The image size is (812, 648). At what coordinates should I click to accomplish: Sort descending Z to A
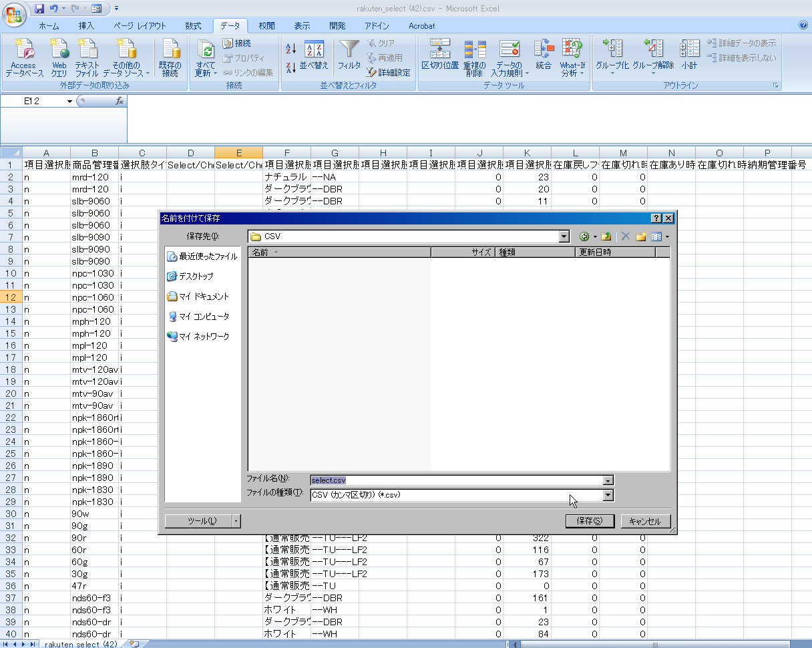(x=290, y=67)
